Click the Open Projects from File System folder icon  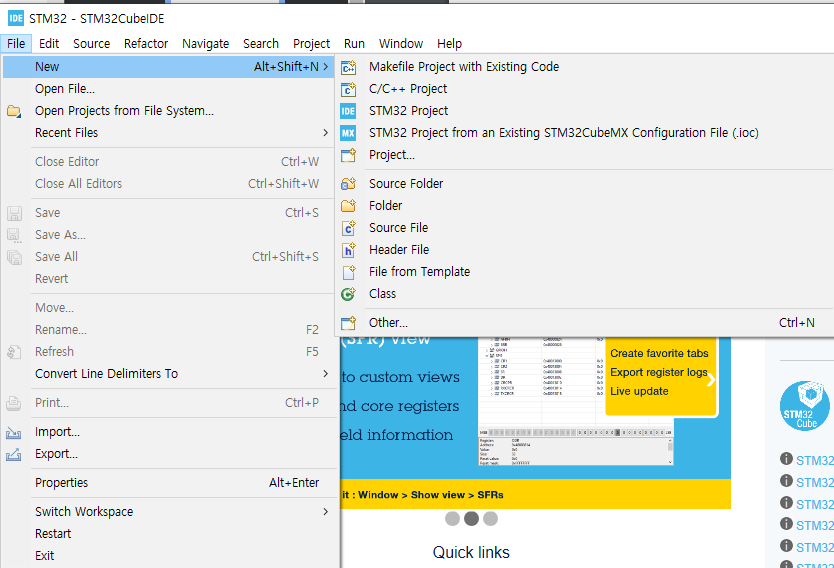pos(14,111)
